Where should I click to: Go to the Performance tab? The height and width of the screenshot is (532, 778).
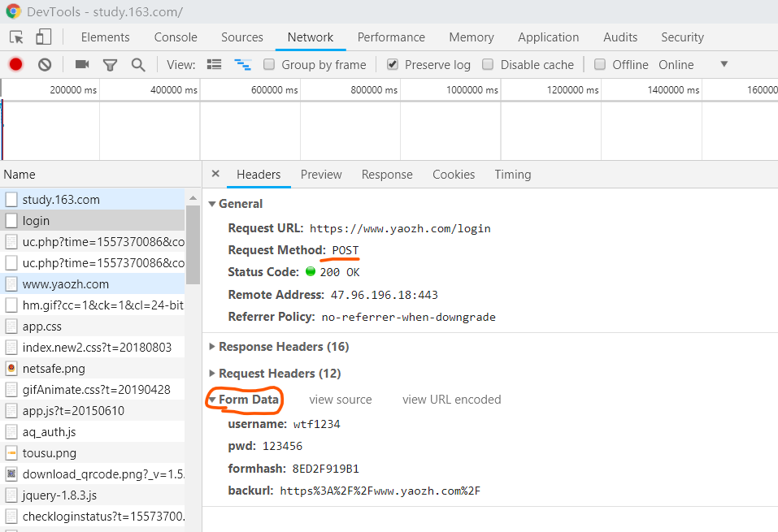tap(391, 37)
